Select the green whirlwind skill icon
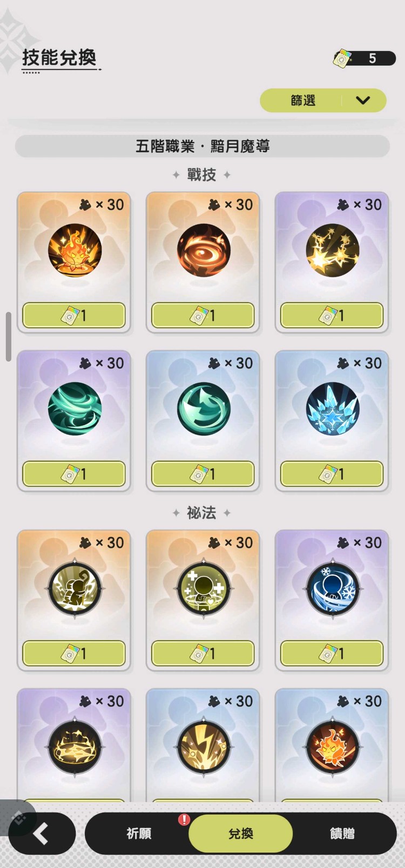The height and width of the screenshot is (868, 405). [x=74, y=409]
